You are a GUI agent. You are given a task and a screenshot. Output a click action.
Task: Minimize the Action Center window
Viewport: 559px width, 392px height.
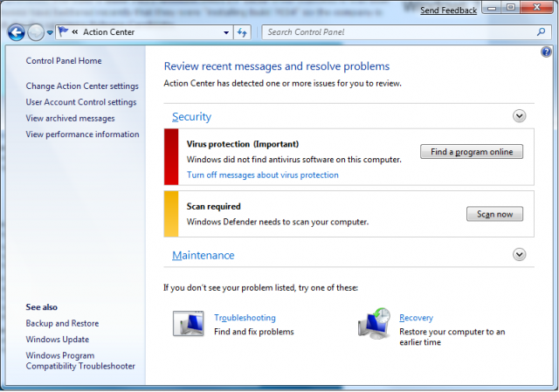(x=493, y=8)
